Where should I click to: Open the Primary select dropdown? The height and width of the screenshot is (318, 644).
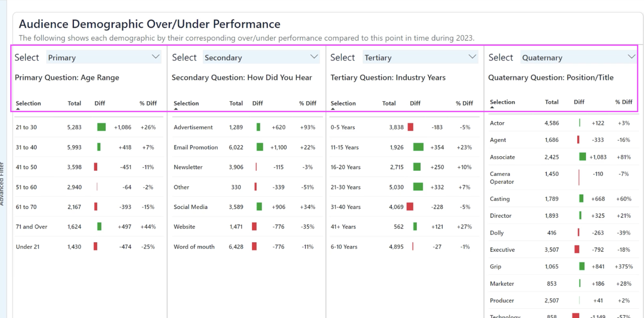click(104, 57)
